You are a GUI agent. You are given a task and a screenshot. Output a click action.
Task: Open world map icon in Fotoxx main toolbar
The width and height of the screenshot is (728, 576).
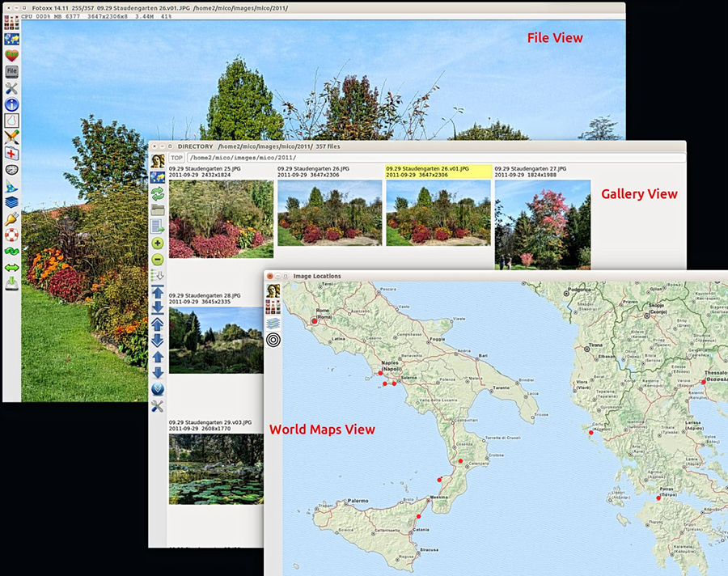11,39
